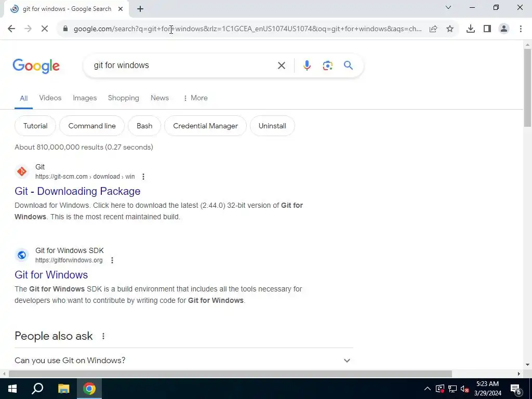Open File Explorer from the taskbar
Screen dimensions: 532x399
click(63, 389)
